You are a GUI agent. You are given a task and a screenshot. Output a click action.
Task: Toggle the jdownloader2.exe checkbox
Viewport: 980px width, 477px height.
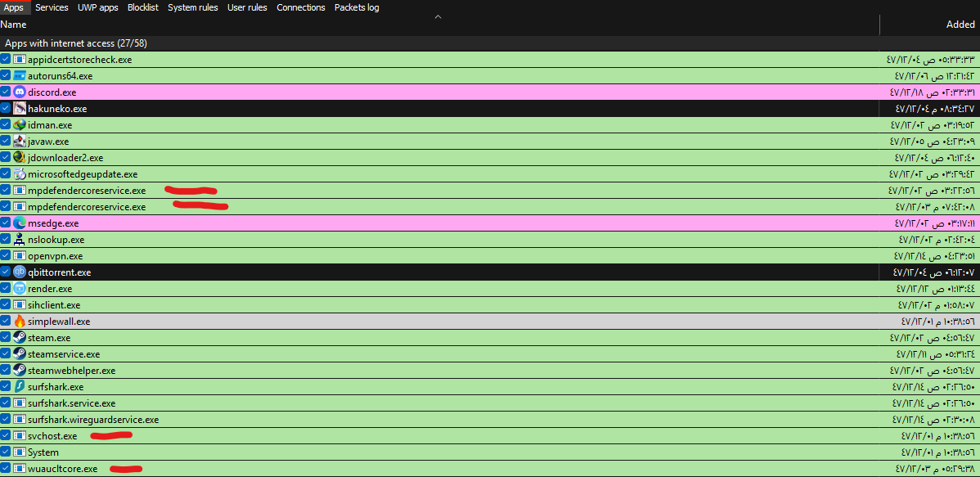6,158
